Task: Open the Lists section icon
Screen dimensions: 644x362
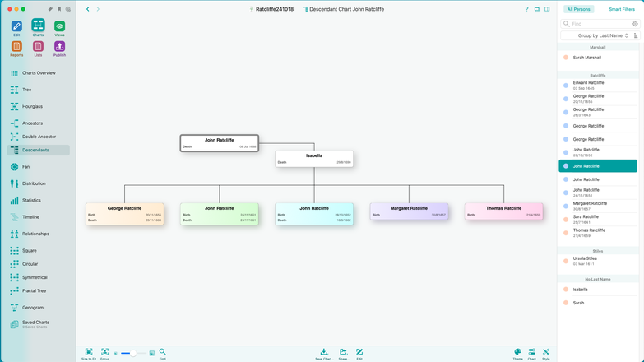Action: click(38, 46)
